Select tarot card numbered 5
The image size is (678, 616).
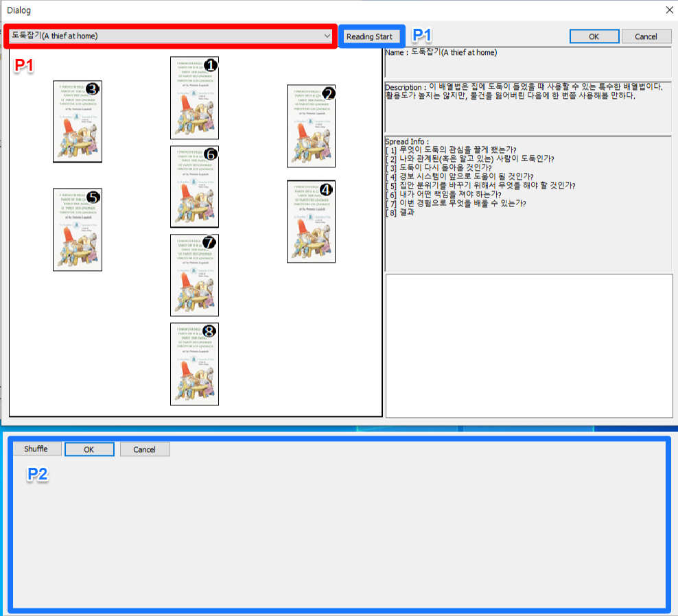pyautogui.click(x=78, y=230)
